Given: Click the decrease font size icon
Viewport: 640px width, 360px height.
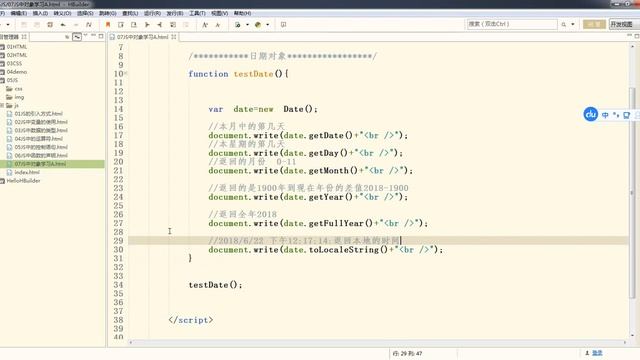Looking at the screenshot, I should click(x=218, y=24).
